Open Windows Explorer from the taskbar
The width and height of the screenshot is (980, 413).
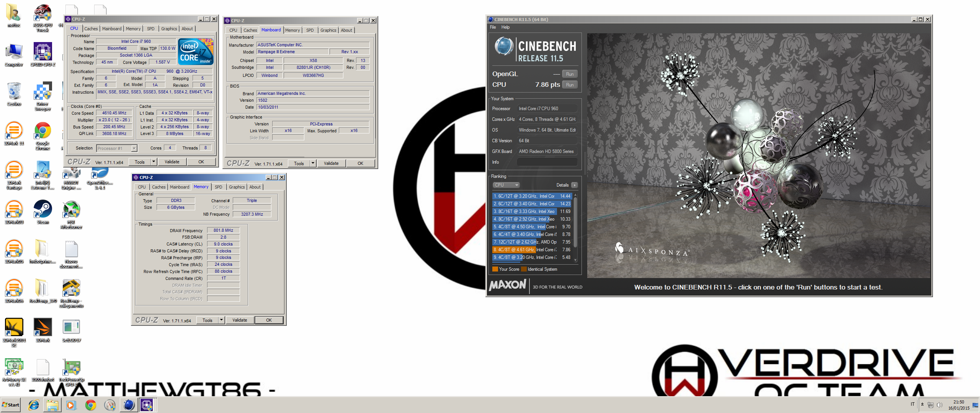52,405
